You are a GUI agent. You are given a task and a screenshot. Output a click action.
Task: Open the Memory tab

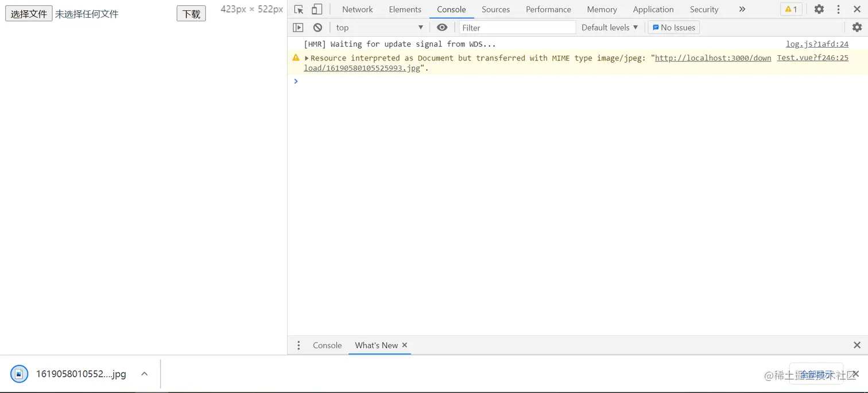pos(602,9)
